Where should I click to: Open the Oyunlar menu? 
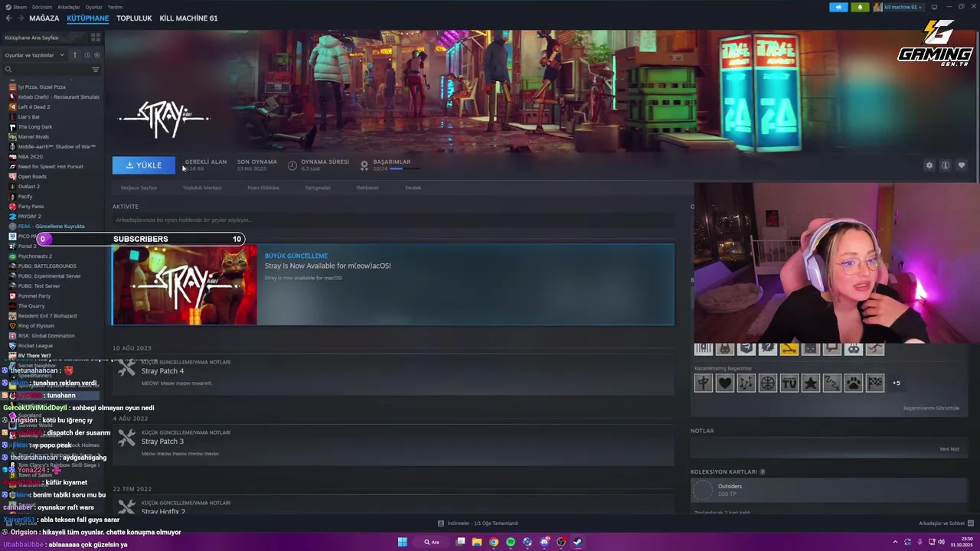point(93,7)
